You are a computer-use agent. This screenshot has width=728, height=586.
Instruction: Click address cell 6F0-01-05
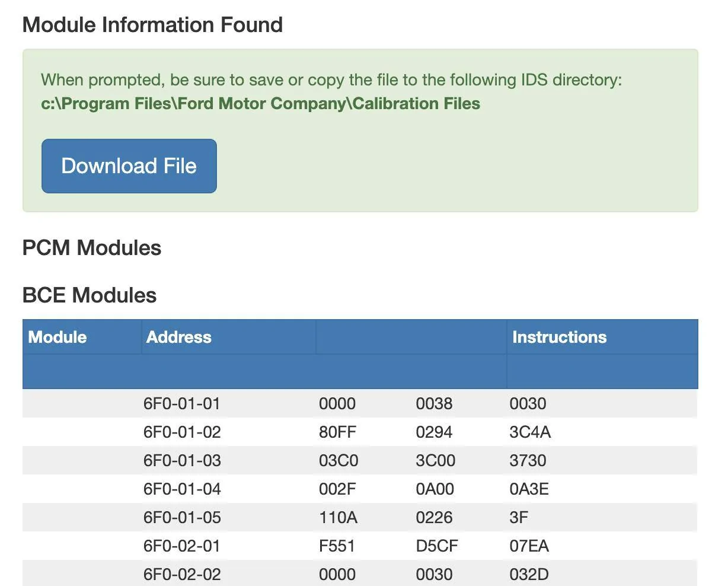(x=182, y=518)
